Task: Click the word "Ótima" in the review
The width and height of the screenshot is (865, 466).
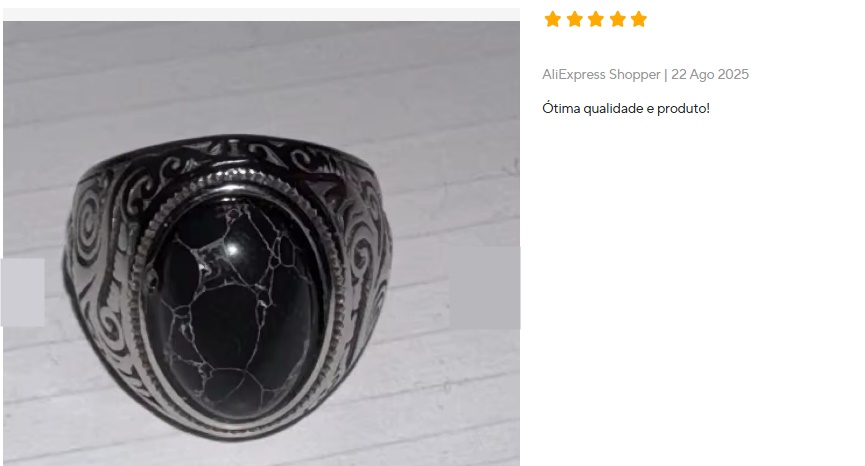Action: pos(562,108)
